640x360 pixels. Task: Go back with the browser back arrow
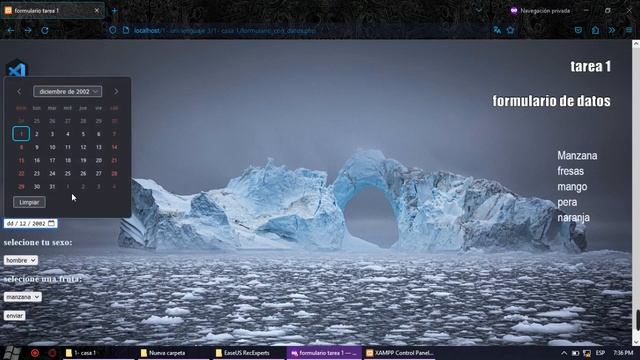tap(11, 30)
